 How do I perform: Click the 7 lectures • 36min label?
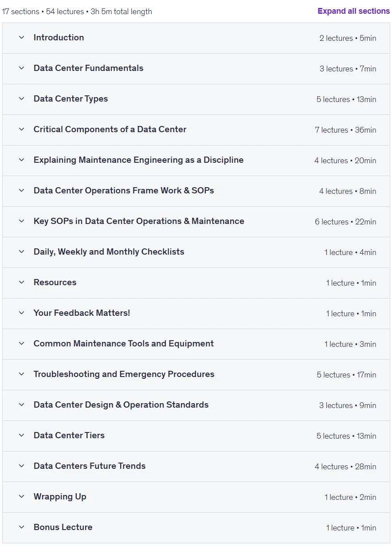[345, 130]
